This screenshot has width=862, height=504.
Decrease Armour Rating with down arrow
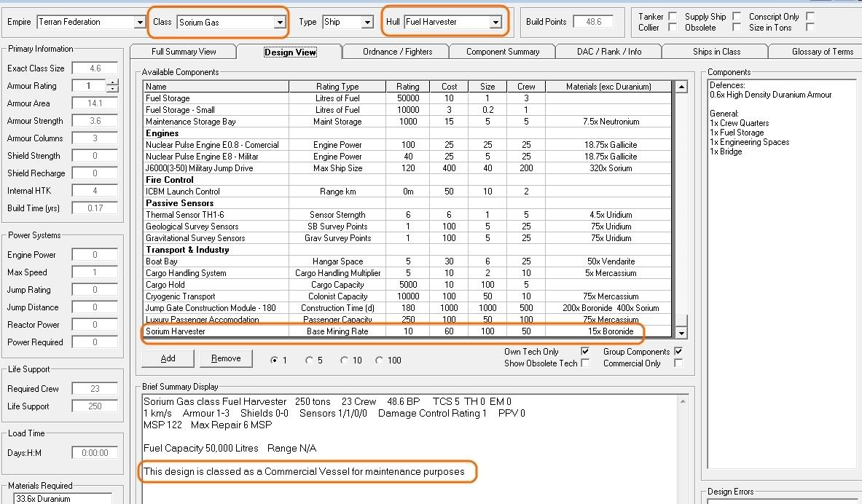tap(112, 89)
